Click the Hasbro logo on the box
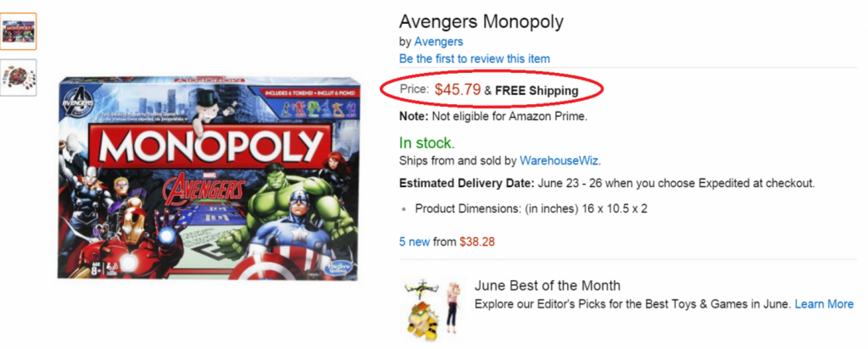 tap(339, 267)
